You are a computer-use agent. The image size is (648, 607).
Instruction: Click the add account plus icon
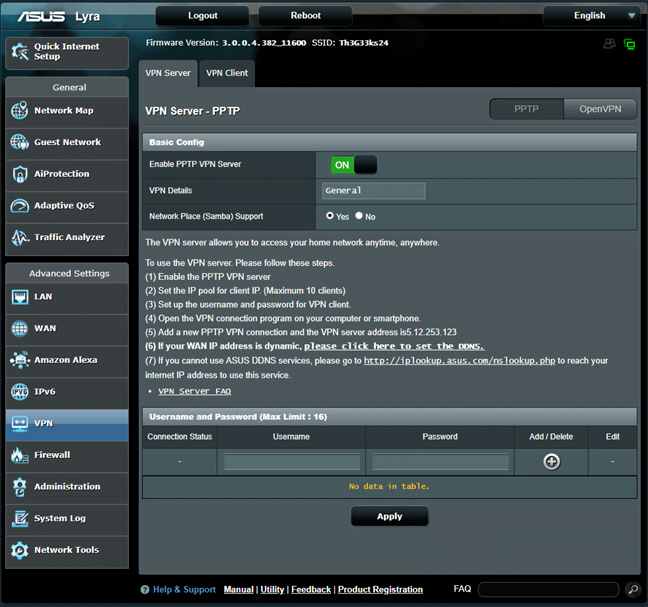click(x=551, y=462)
